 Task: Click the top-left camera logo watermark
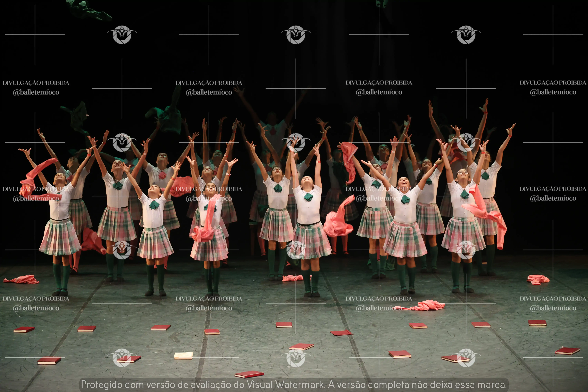(x=122, y=35)
